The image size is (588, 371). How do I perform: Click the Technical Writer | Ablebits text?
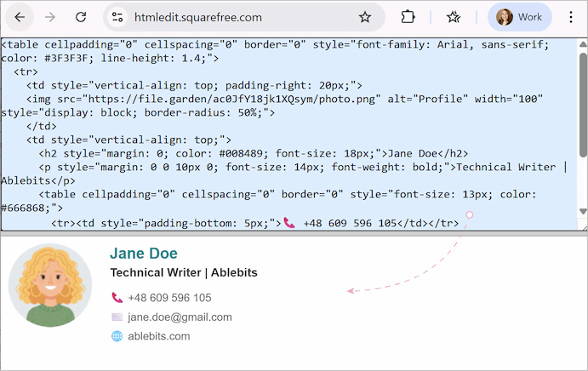[x=184, y=272]
